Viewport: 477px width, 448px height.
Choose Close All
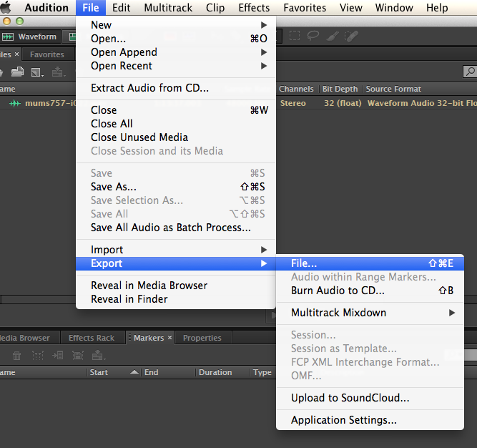pyautogui.click(x=176, y=124)
